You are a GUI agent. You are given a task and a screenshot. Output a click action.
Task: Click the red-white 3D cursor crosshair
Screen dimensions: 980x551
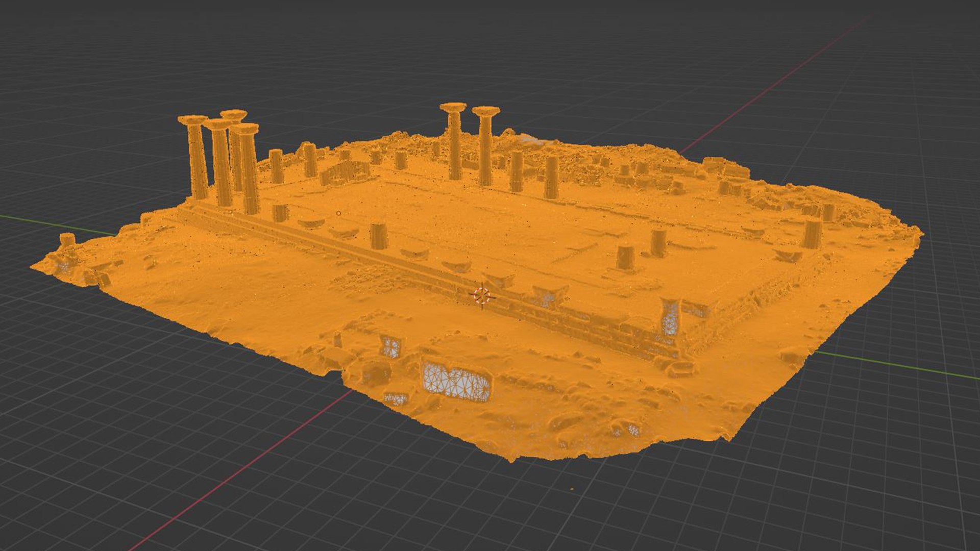tap(481, 295)
